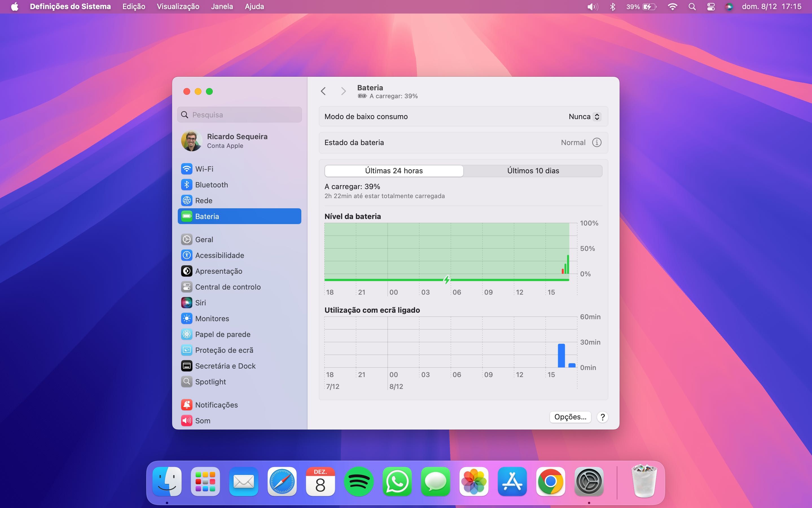The width and height of the screenshot is (812, 508).
Task: Open Apresentação settings
Action: pos(239,271)
